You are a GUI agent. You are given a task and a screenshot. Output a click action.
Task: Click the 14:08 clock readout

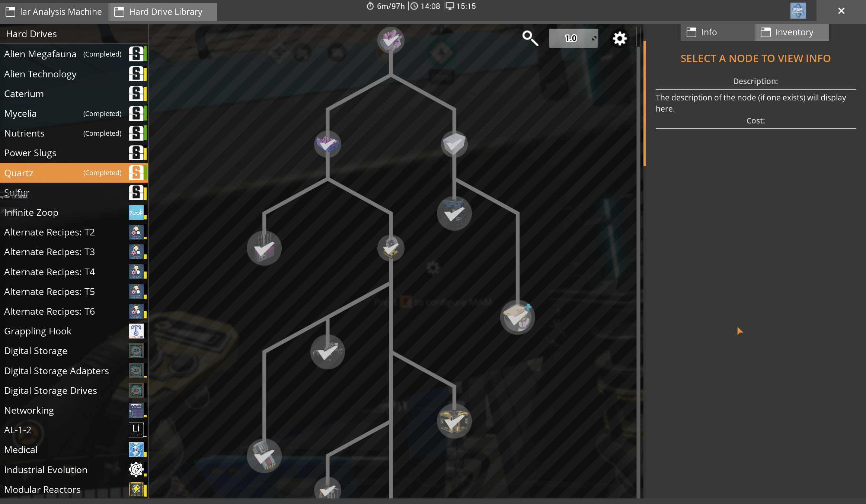425,6
